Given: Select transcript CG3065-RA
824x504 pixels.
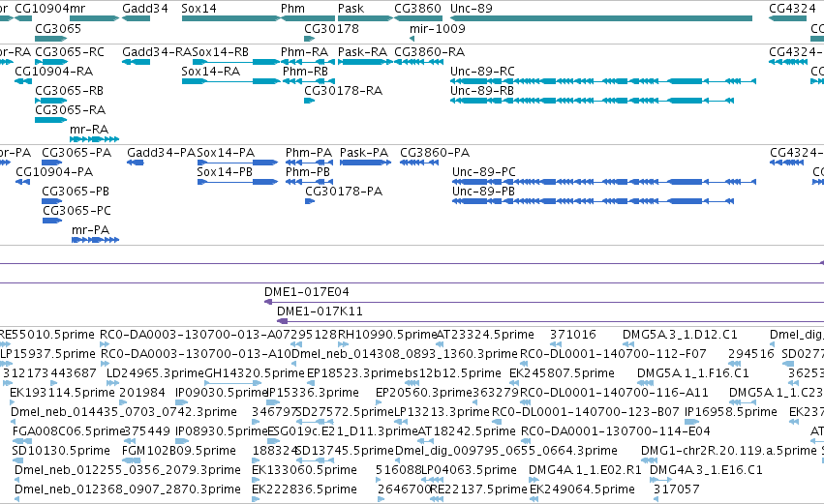Looking at the screenshot, I should coord(50,120).
